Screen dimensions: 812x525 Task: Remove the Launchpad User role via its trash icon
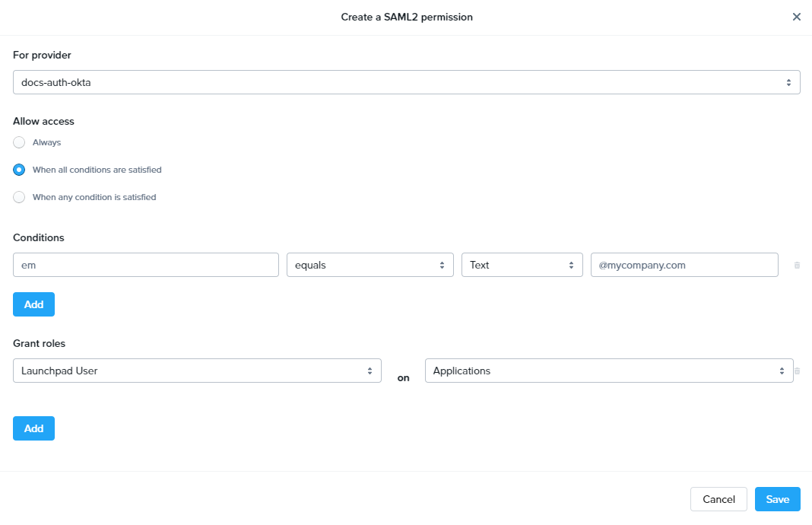798,371
